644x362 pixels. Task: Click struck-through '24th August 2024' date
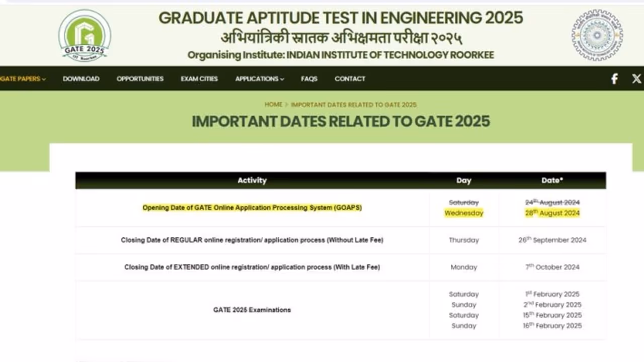pos(552,203)
